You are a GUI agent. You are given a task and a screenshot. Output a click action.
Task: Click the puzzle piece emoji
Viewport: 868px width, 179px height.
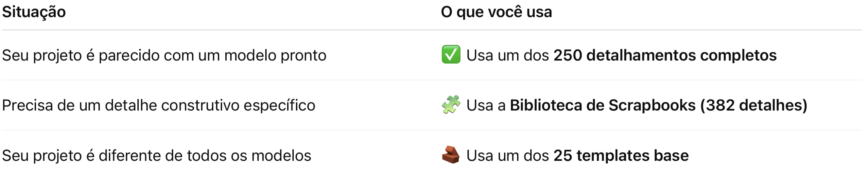point(450,105)
